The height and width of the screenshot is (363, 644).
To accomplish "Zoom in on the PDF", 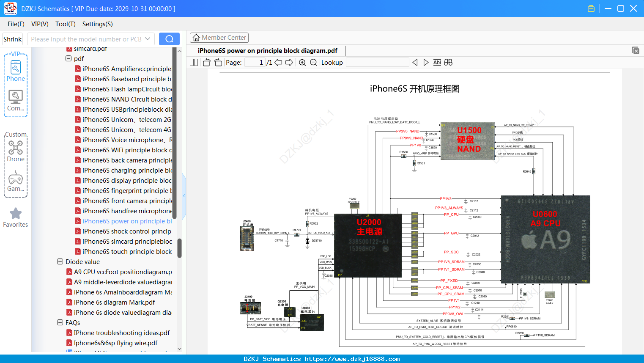I will tap(302, 63).
